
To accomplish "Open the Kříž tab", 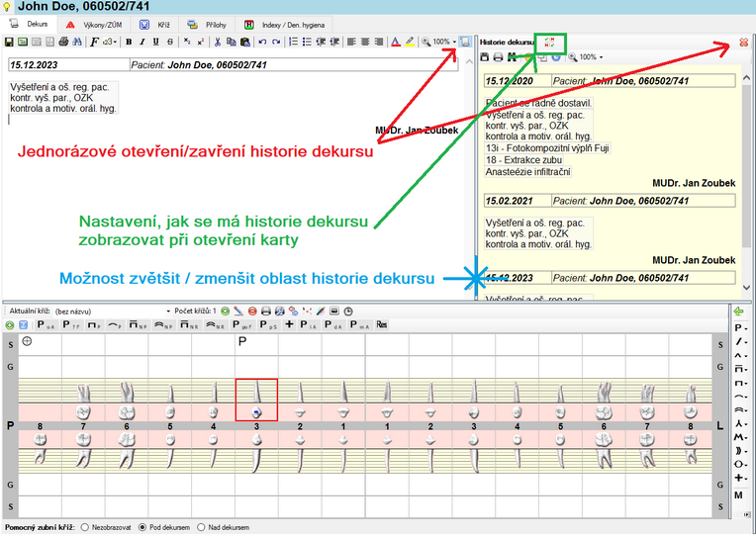I will tap(155, 25).
